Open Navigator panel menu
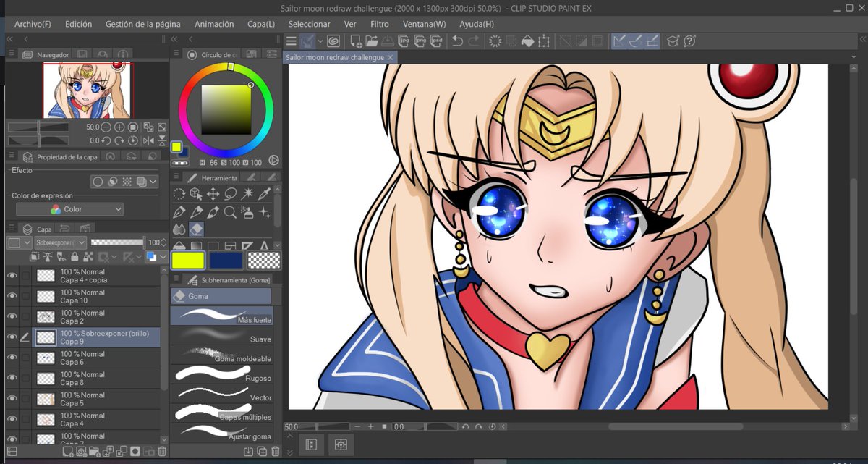Screen dimensions: 868x464 (x=12, y=54)
